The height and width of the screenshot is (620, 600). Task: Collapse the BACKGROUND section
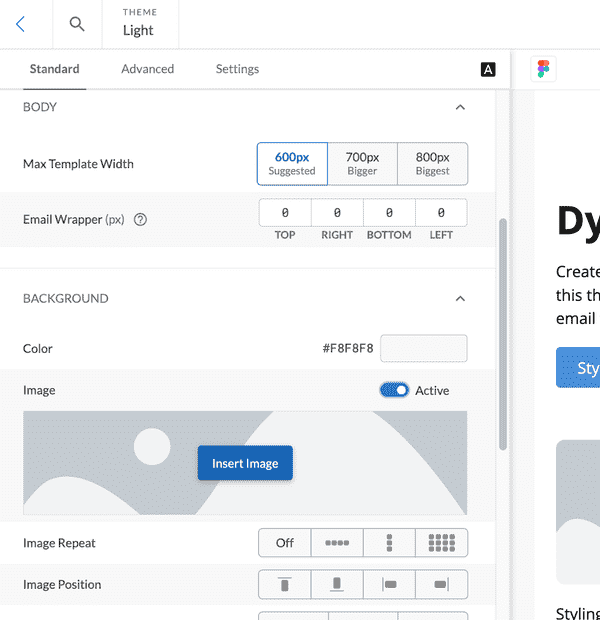coord(460,299)
